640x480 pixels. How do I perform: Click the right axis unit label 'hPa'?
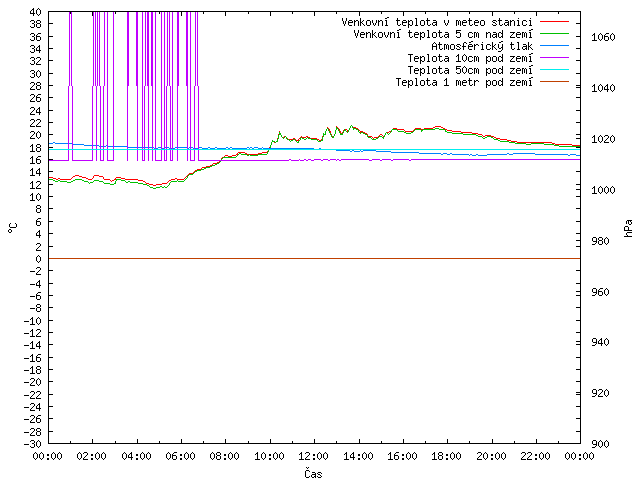628,228
